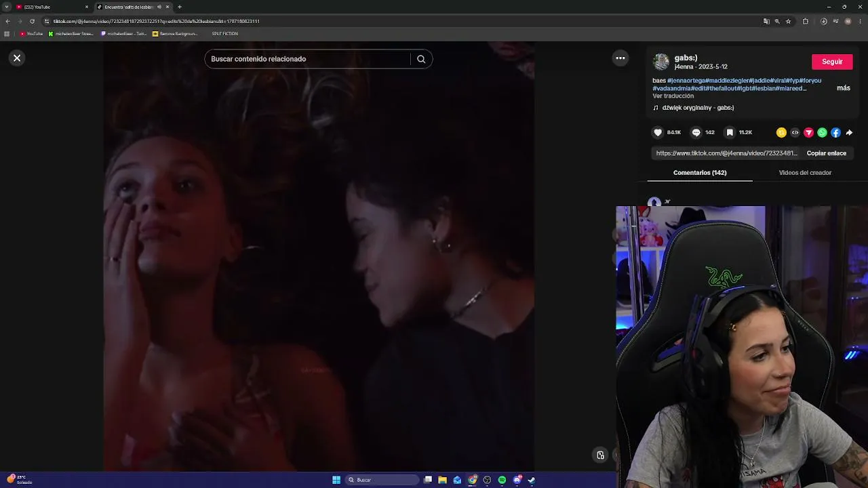Open the 'michelecilieer Strea...' bookmark
This screenshot has width=868, height=488.
tap(71, 34)
